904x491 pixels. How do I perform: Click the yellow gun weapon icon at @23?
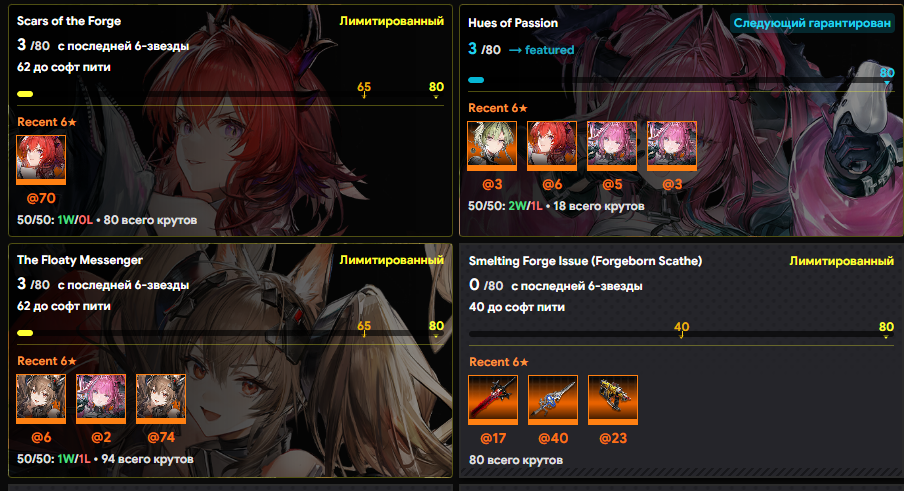(x=613, y=400)
